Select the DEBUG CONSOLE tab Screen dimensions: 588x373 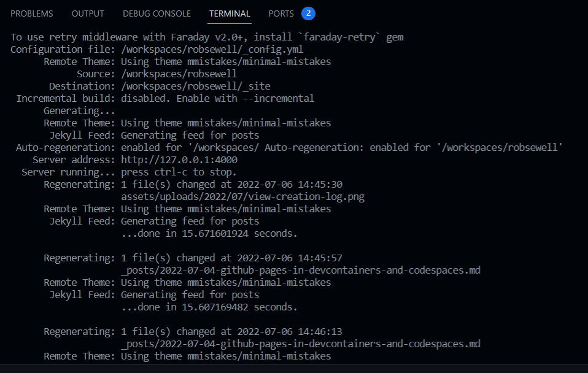click(x=157, y=13)
